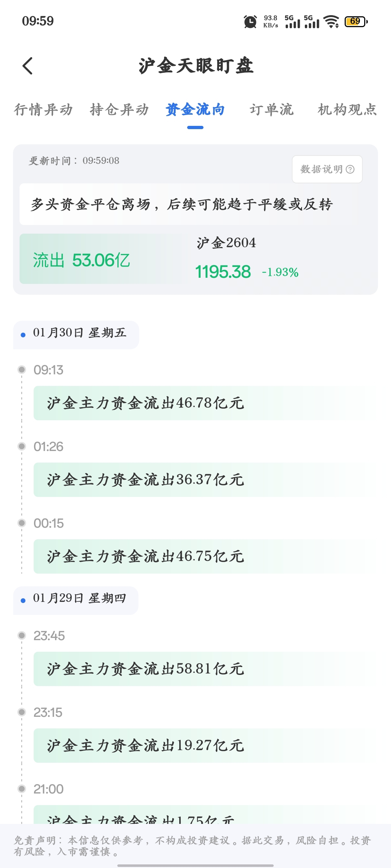This screenshot has height=868, width=391.
Task: Tap the alarm clock status icon
Action: click(250, 22)
